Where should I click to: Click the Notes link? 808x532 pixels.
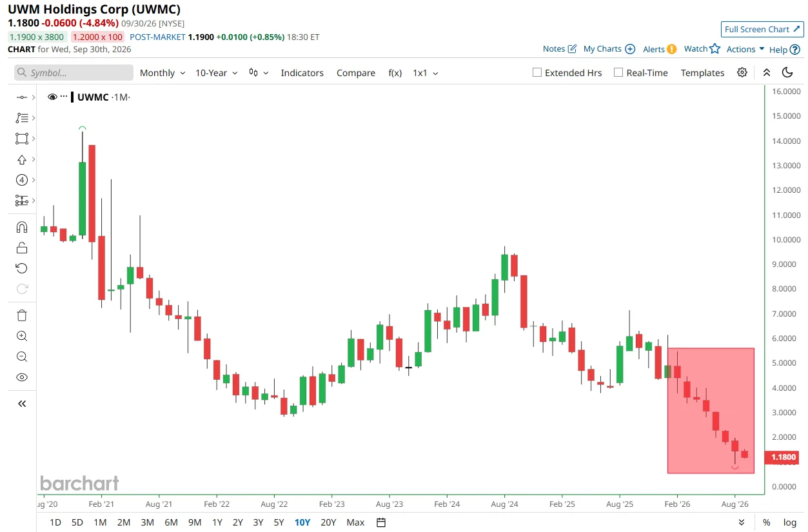point(554,49)
